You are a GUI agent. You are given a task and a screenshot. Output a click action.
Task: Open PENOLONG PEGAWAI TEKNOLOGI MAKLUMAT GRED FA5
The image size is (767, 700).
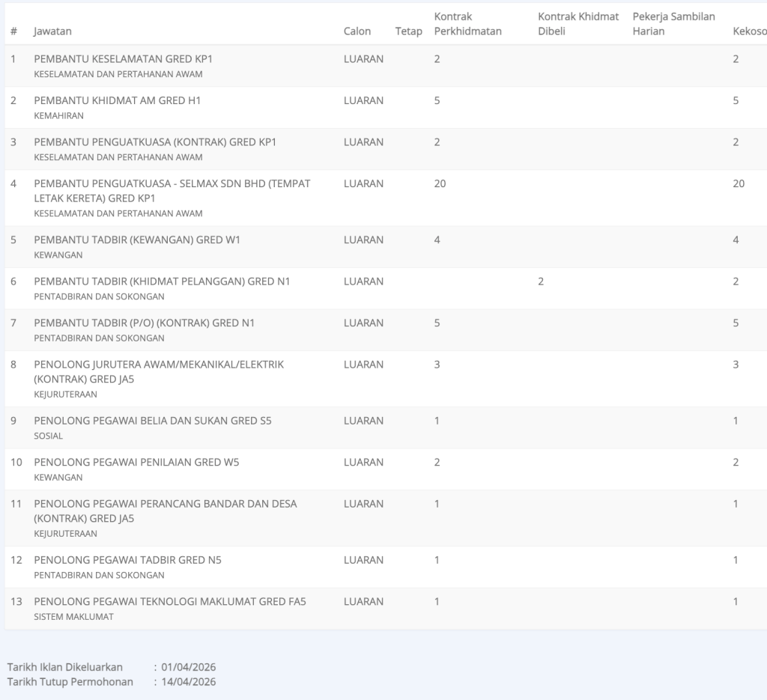[170, 601]
